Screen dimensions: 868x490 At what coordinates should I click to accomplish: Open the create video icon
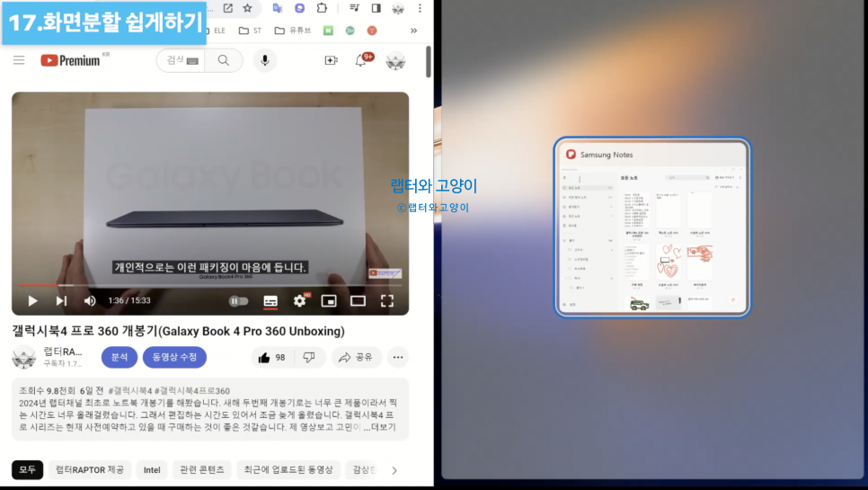tap(331, 60)
